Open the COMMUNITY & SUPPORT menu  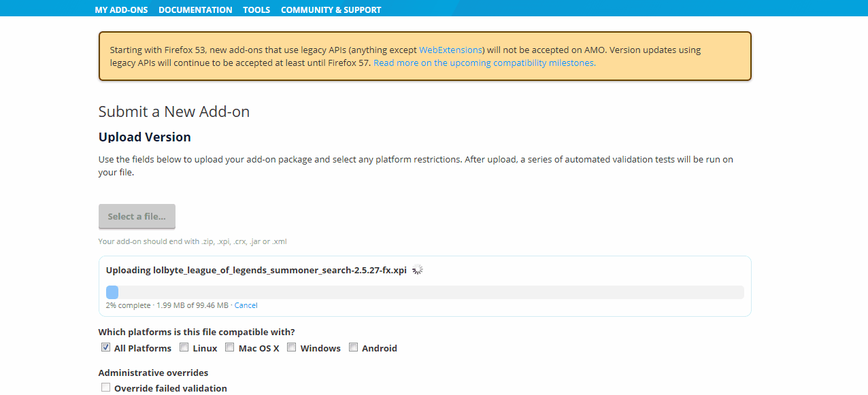(331, 10)
